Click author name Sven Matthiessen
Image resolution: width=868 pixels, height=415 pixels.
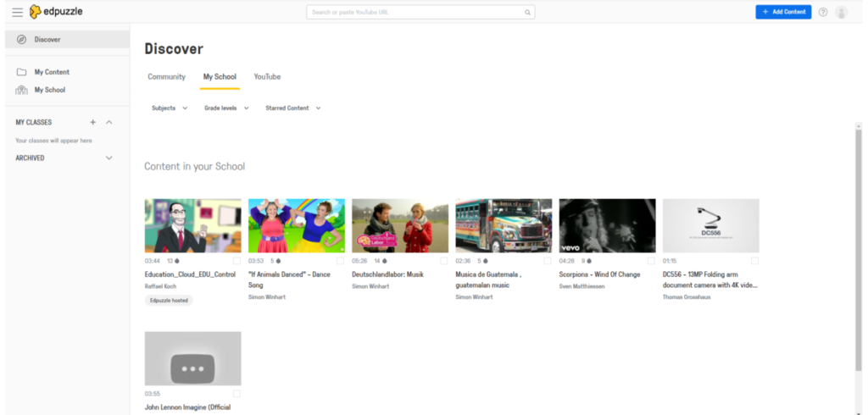tap(581, 286)
